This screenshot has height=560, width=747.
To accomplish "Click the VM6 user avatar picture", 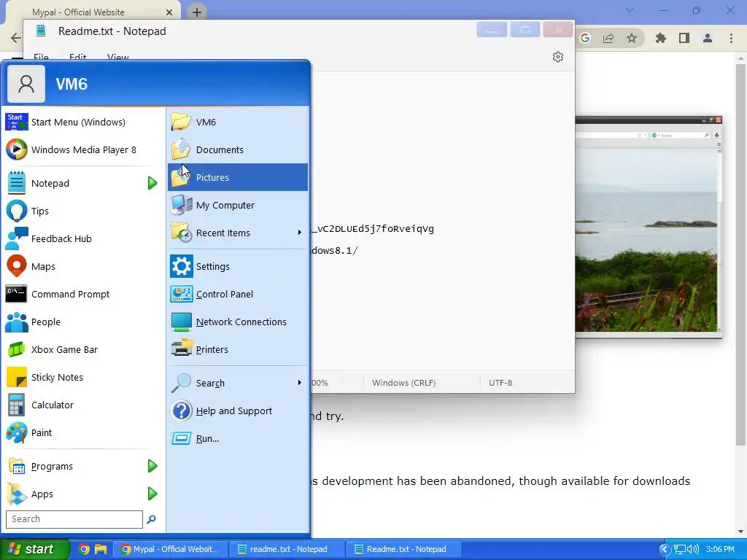I will pyautogui.click(x=26, y=84).
